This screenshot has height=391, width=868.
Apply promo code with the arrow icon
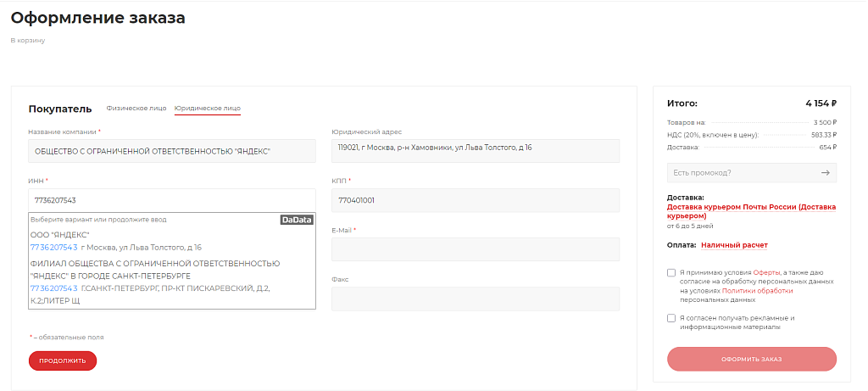pos(825,173)
